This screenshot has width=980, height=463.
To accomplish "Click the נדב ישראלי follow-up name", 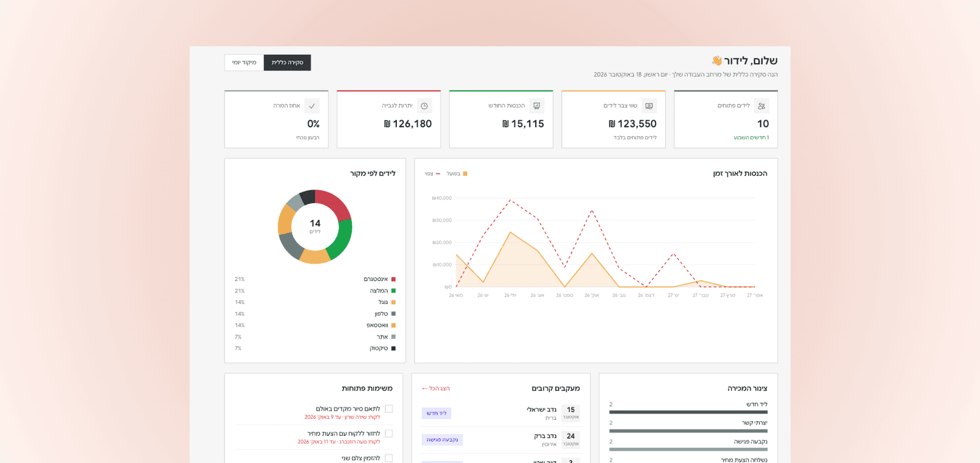I will coord(541,410).
